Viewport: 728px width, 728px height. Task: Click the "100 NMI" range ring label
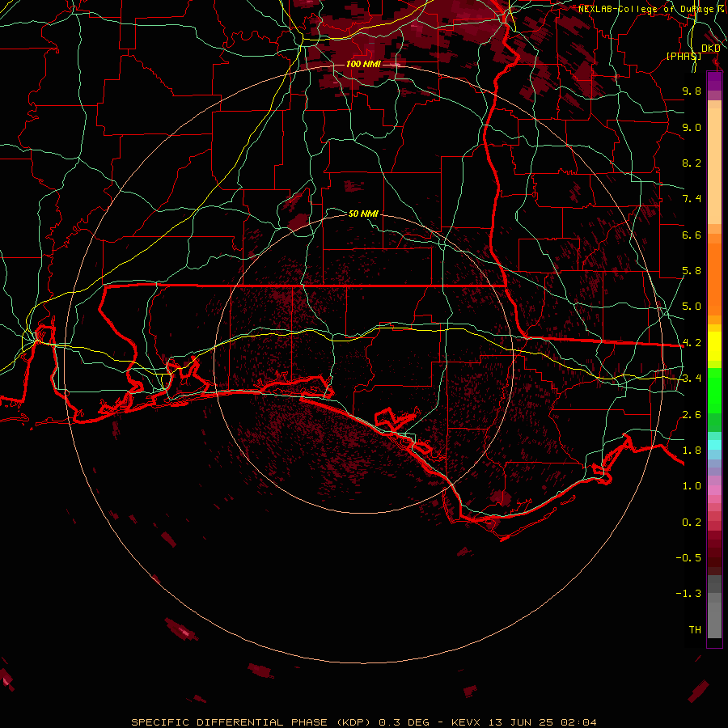[x=363, y=64]
